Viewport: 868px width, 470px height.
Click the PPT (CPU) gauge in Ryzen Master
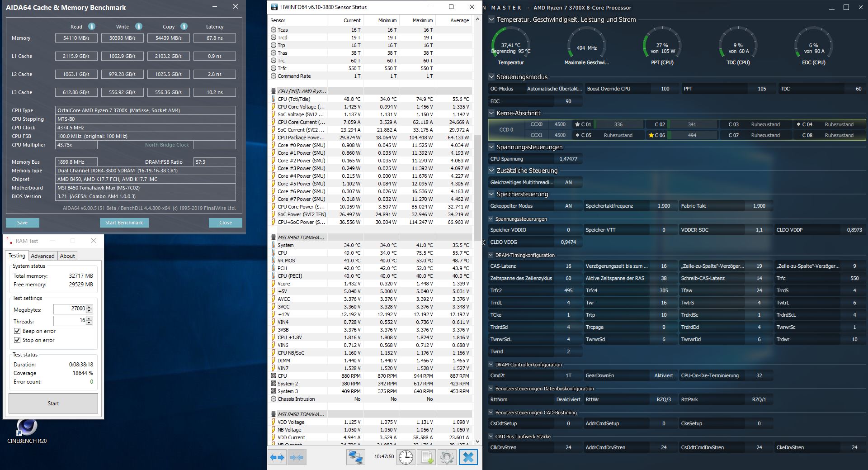pyautogui.click(x=662, y=46)
